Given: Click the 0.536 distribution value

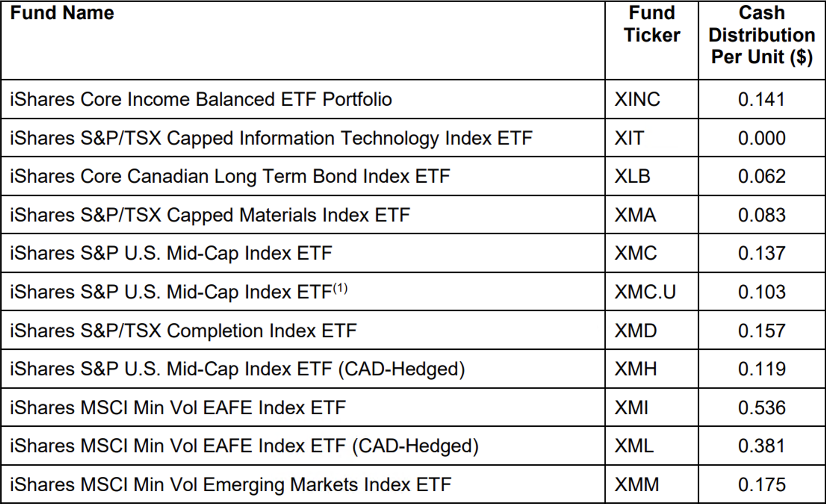Looking at the screenshot, I should point(762,408).
